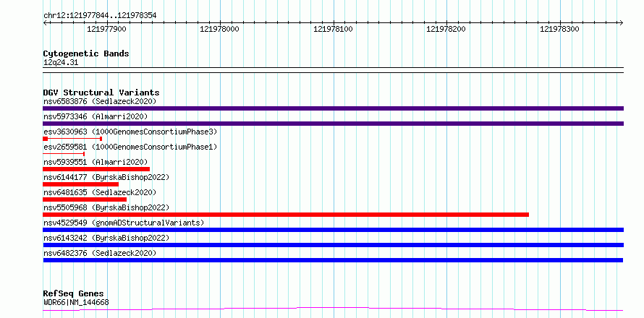
Task: Click the thin red line of esv2659581
Action: coord(64,154)
